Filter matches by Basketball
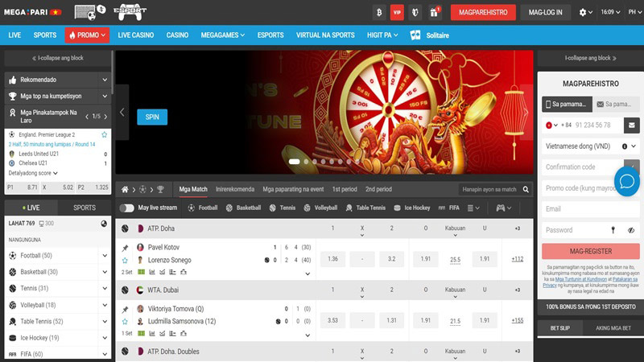 [243, 208]
